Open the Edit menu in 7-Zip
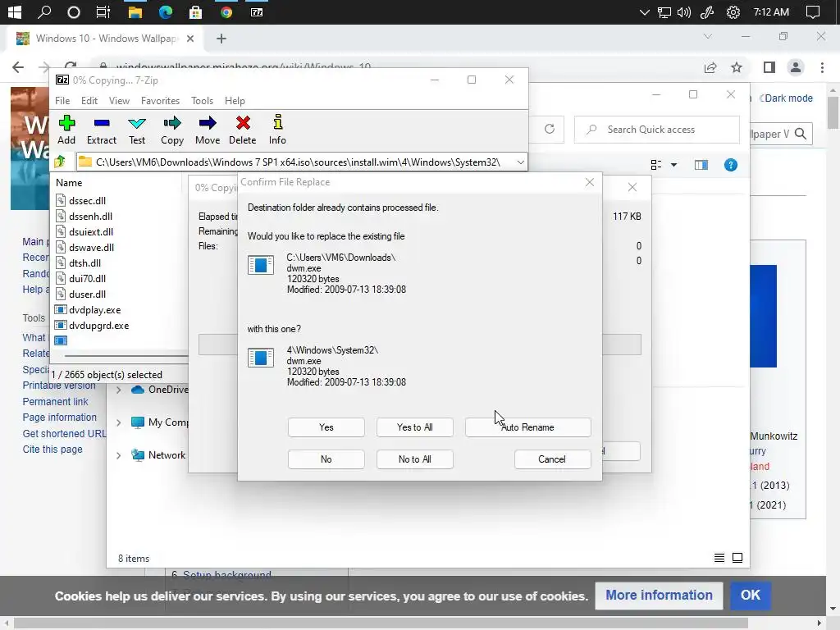This screenshot has height=630, width=840. click(89, 101)
